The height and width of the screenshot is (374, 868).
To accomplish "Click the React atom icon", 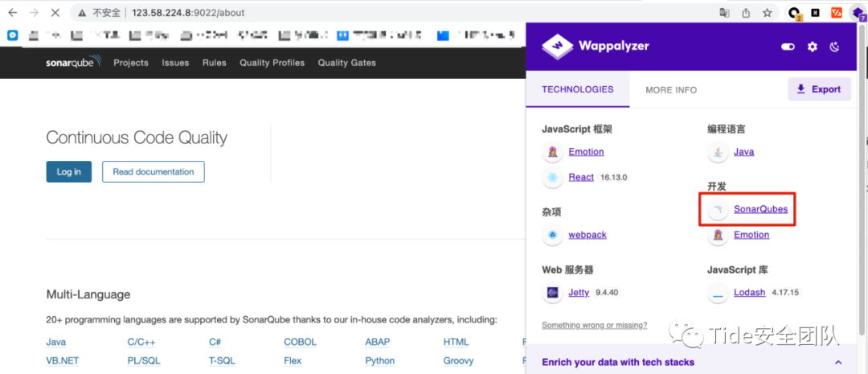I will coord(552,177).
